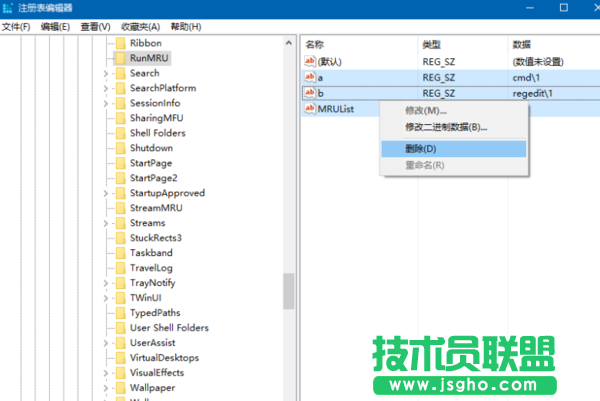Click the VirtualDesktops folder icon
Screen dimensions: 600x401
click(x=121, y=358)
